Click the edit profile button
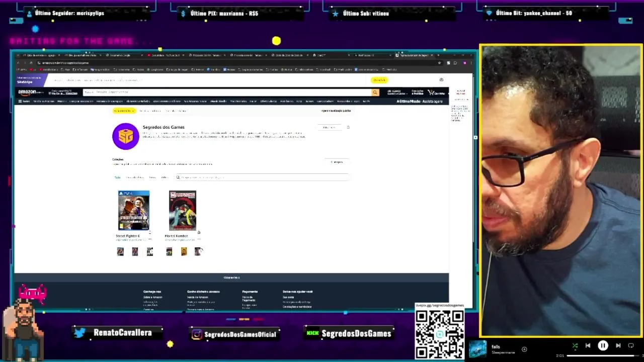 tap(329, 128)
